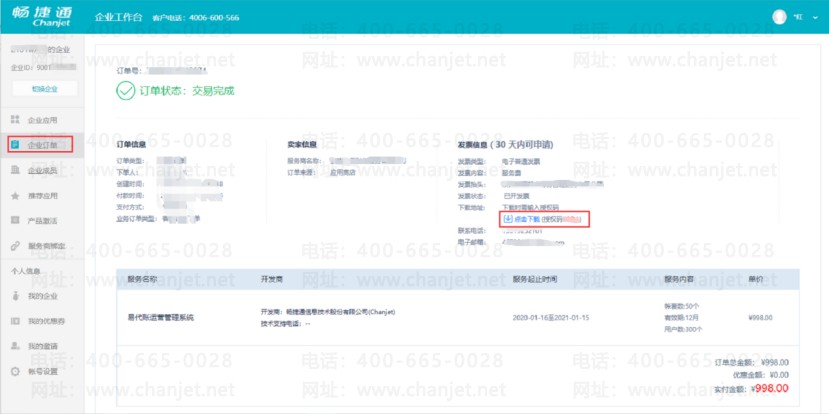Open the user avatar in the header
This screenshot has height=414, width=829.
coord(779,17)
